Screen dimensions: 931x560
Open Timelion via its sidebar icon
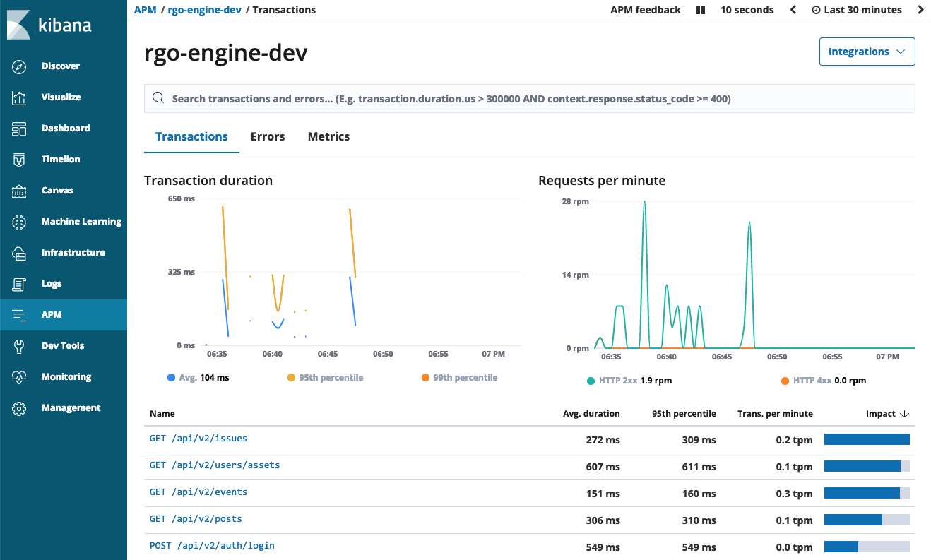click(19, 160)
